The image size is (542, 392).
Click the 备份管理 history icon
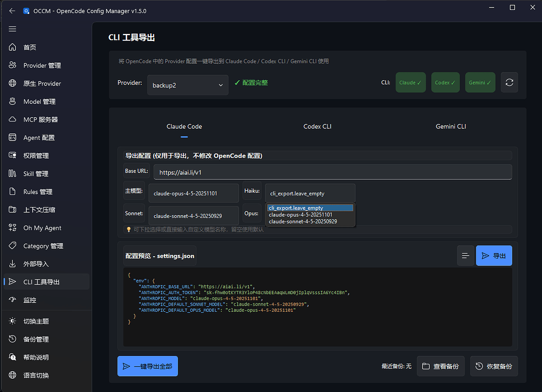coord(13,339)
